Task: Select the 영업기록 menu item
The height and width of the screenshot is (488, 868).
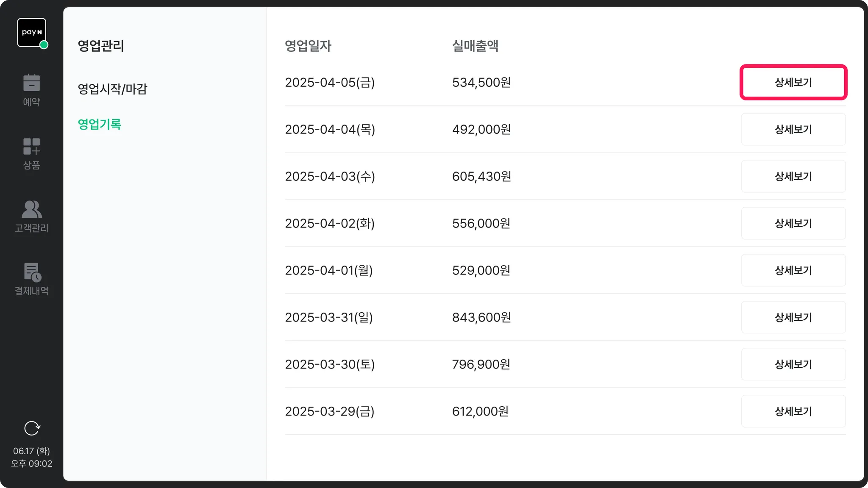Action: coord(100,124)
